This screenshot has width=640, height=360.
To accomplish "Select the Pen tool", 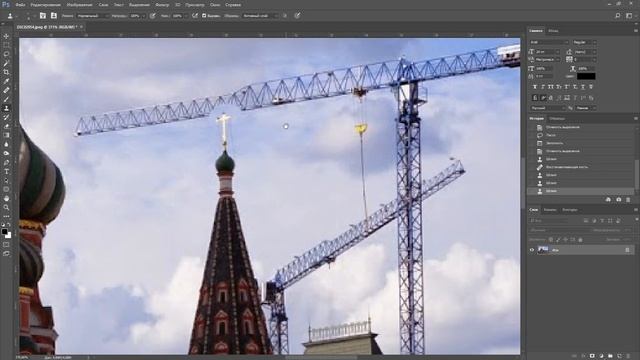I will 6,162.
